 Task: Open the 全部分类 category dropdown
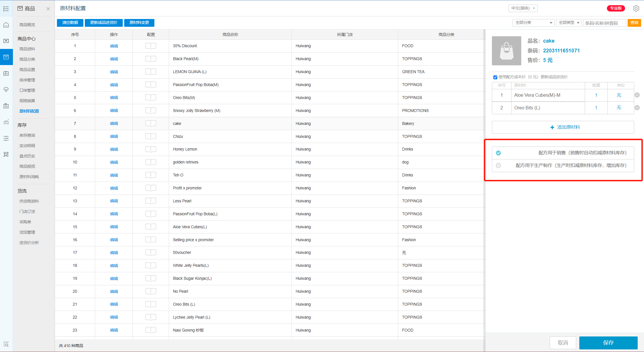pyautogui.click(x=533, y=23)
